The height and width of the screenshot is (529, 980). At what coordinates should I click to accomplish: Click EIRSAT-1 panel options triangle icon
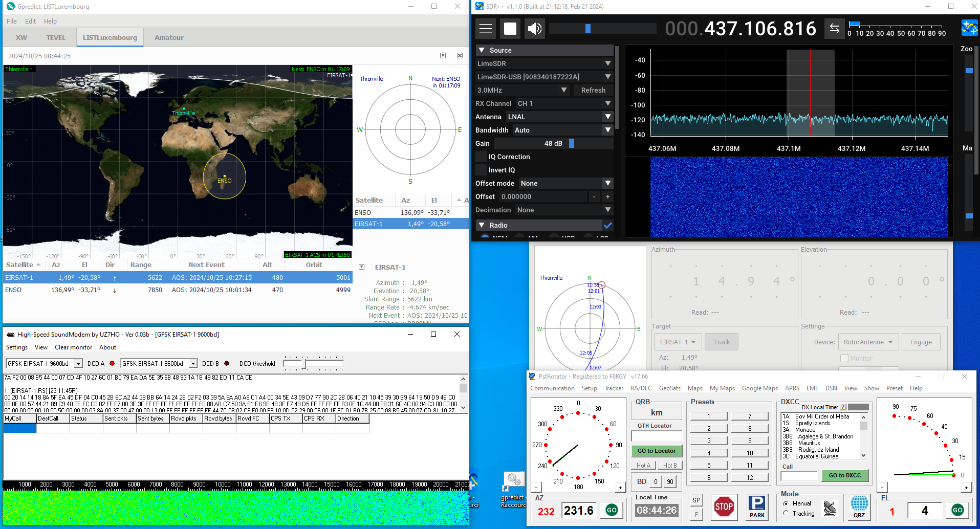point(361,267)
